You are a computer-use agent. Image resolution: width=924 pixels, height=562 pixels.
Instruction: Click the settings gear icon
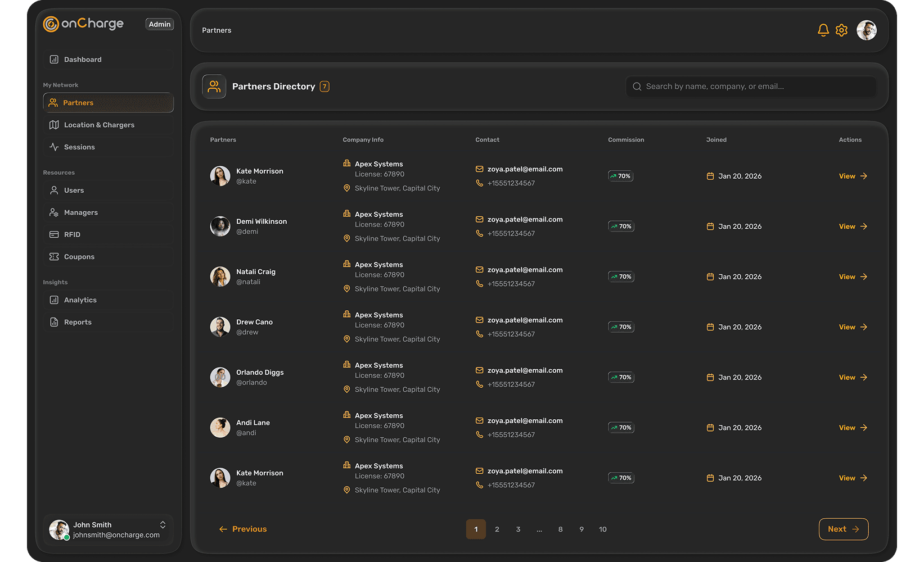pos(841,30)
